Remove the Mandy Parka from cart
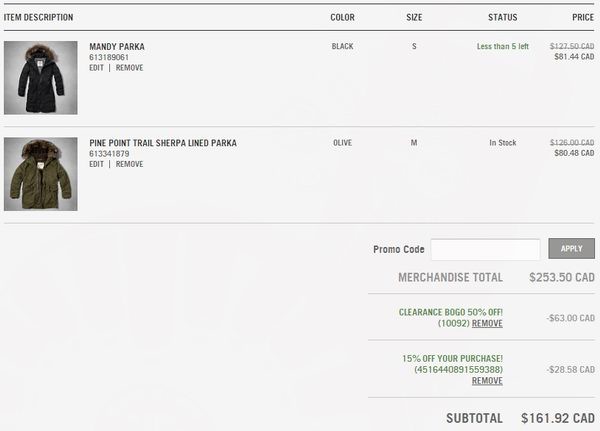The height and width of the screenshot is (431, 600). pyautogui.click(x=129, y=68)
